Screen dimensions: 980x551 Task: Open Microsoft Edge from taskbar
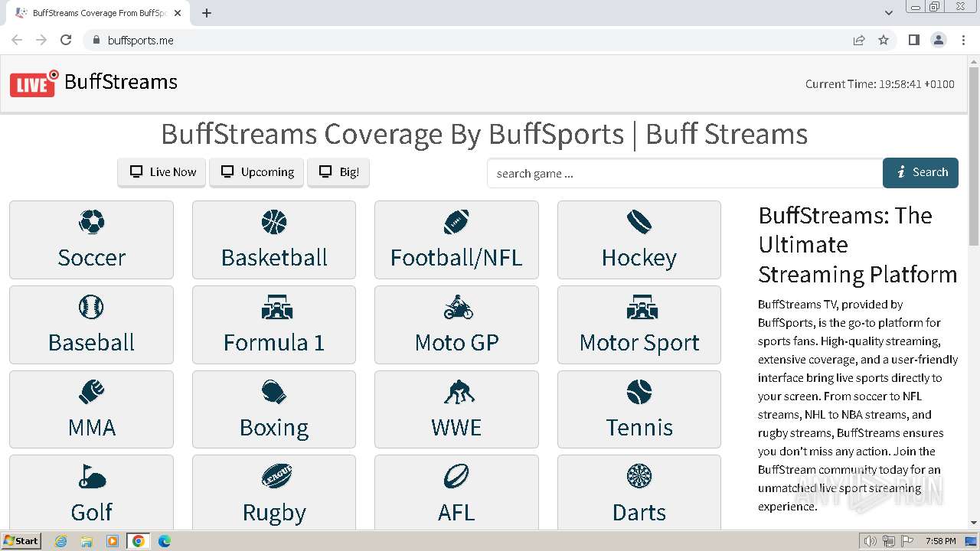164,541
